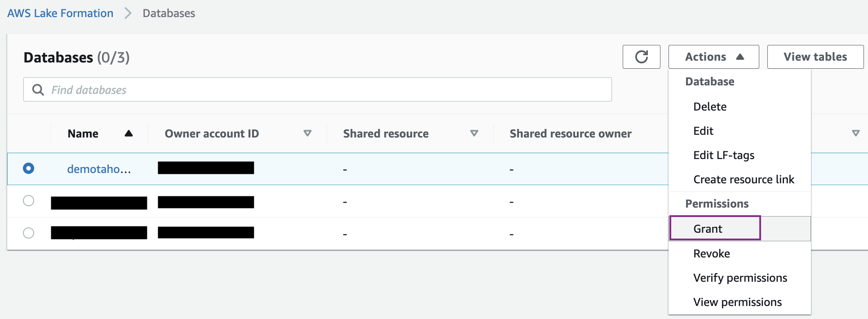868x319 pixels.
Task: Choose Grant from the Permissions menu
Action: 708,229
